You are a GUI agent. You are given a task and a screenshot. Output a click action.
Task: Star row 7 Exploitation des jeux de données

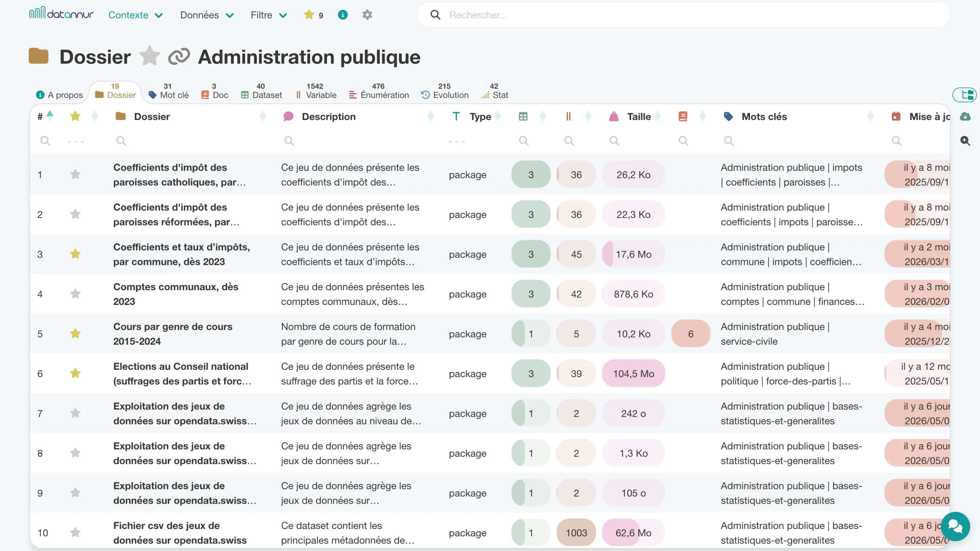pos(75,413)
